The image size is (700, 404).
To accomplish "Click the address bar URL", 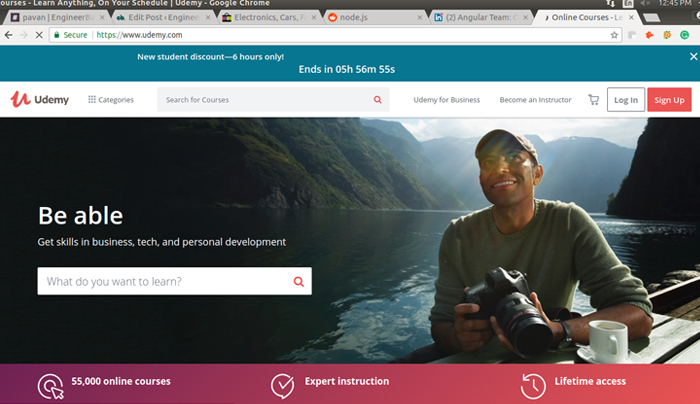I will click(139, 35).
